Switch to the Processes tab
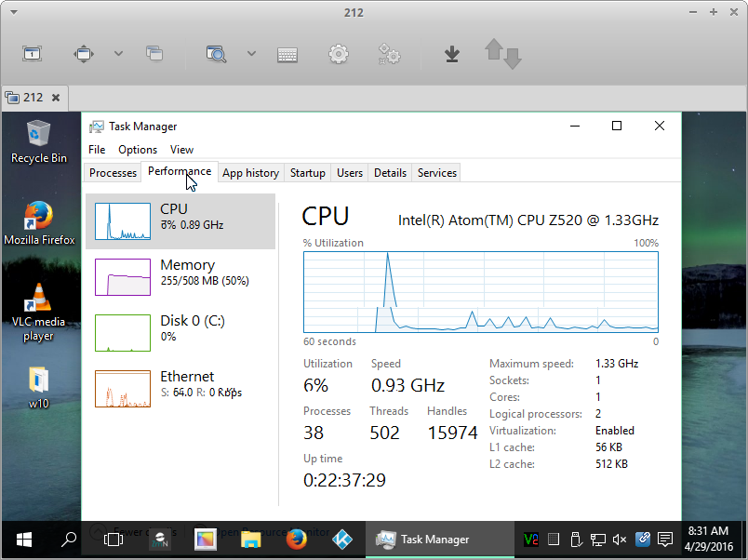The image size is (748, 560). click(114, 173)
